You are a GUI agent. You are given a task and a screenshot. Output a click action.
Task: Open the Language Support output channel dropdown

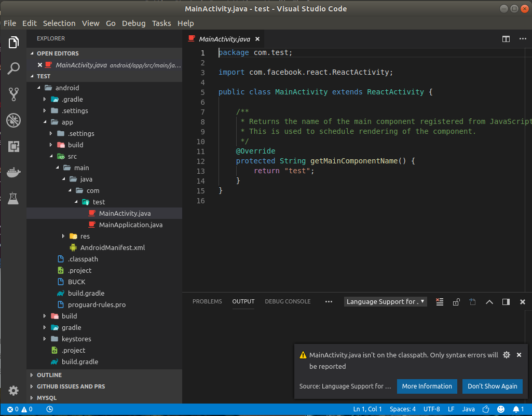(x=385, y=302)
